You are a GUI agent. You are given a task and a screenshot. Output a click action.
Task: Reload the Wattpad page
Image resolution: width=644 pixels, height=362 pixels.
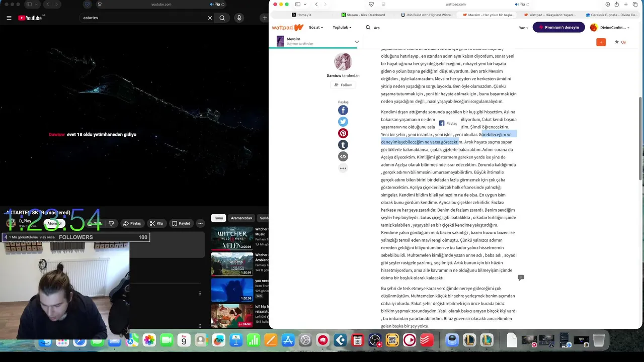point(528,4)
